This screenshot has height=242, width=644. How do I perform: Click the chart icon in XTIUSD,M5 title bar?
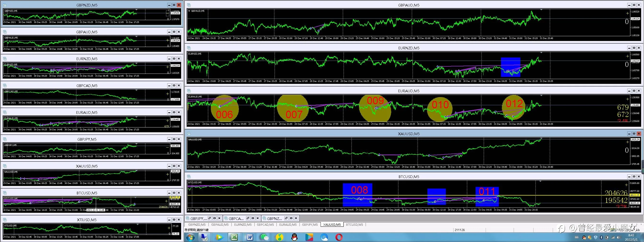[5, 220]
